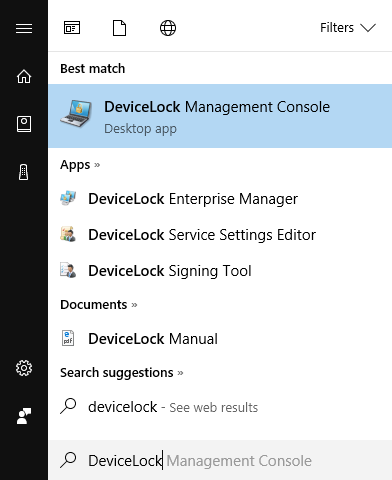Image resolution: width=392 pixels, height=480 pixels.
Task: Open the Settings gear icon
Action: [x=24, y=368]
